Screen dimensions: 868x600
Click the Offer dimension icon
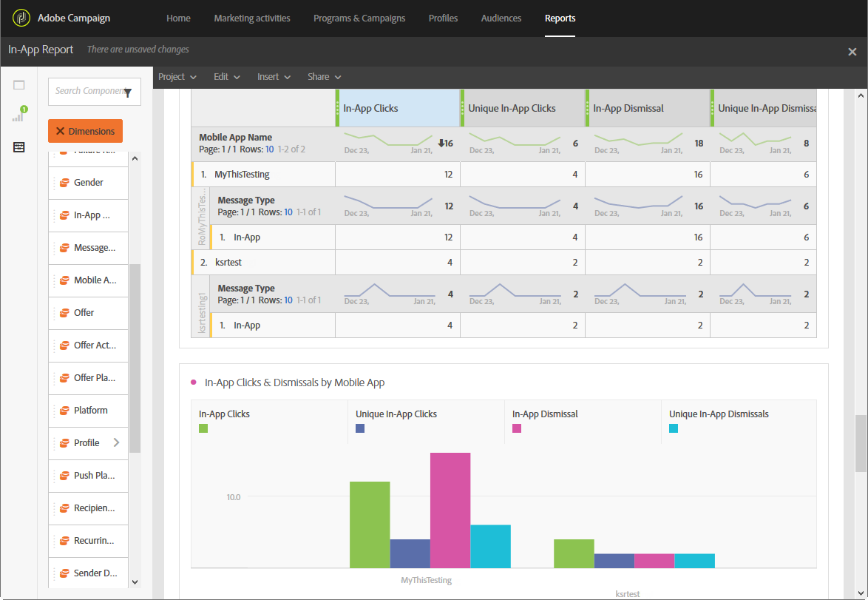[64, 312]
